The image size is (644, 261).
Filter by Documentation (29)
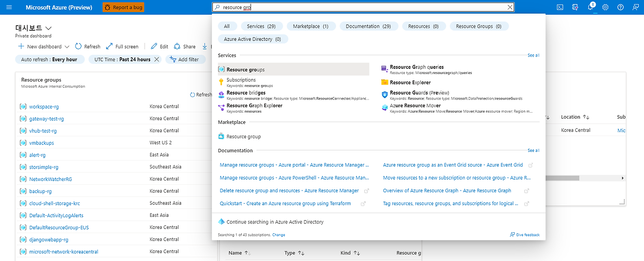click(368, 26)
